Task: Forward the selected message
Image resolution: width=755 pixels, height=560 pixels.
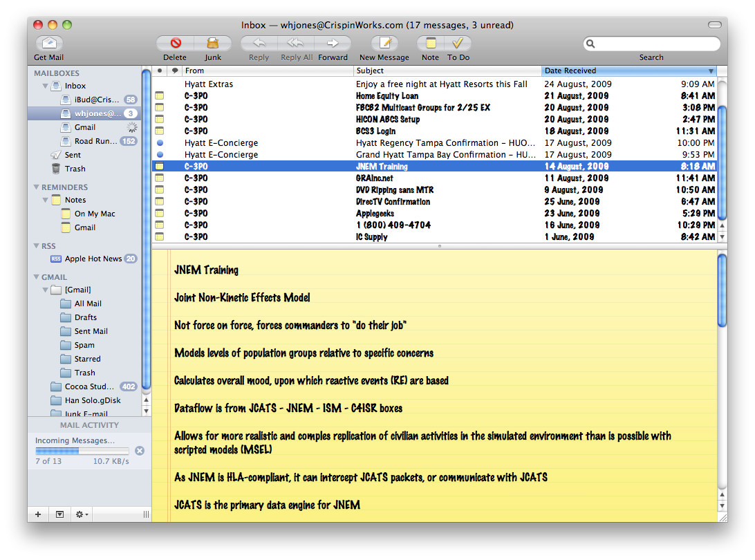Action: 333,43
